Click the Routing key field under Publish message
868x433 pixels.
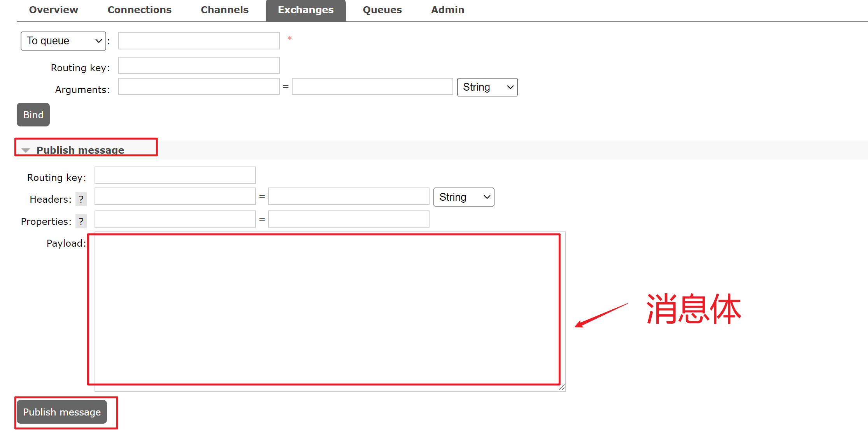(175, 177)
